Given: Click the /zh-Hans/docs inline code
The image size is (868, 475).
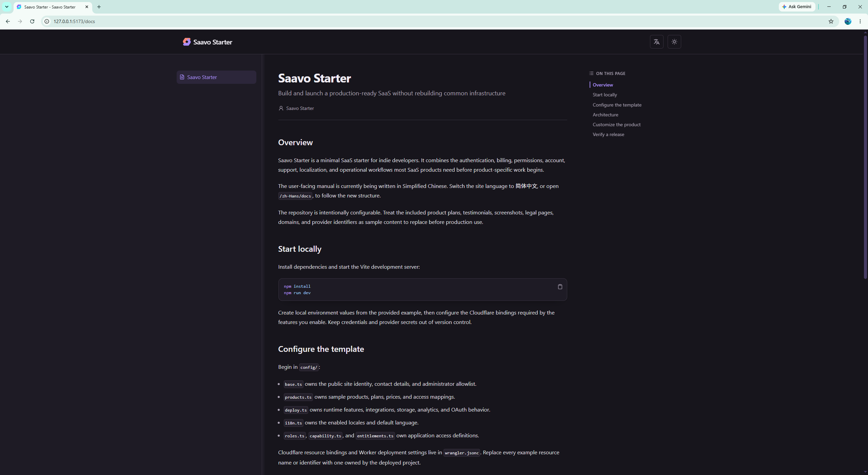Looking at the screenshot, I should (295, 196).
